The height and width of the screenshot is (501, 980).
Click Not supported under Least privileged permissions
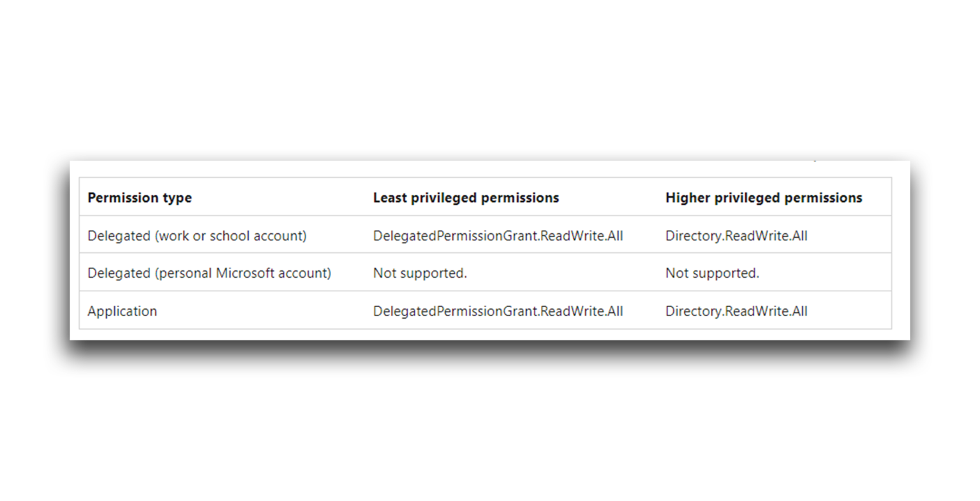(x=420, y=273)
